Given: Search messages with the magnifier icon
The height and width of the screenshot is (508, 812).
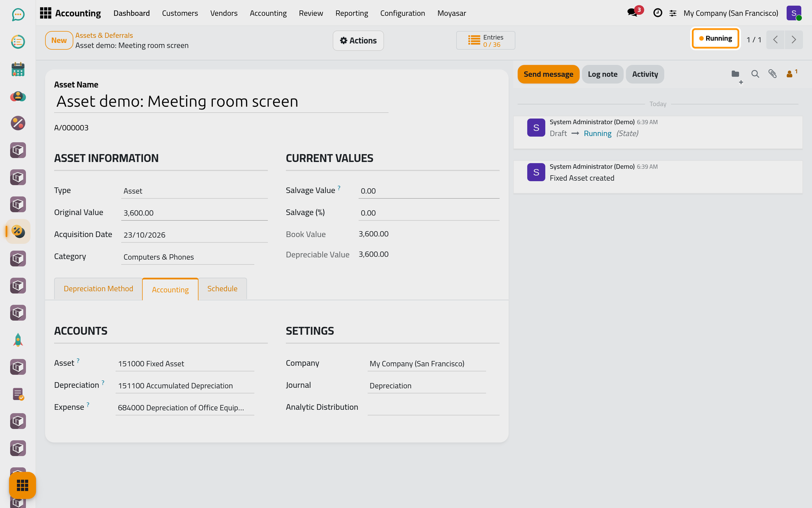Looking at the screenshot, I should 755,74.
